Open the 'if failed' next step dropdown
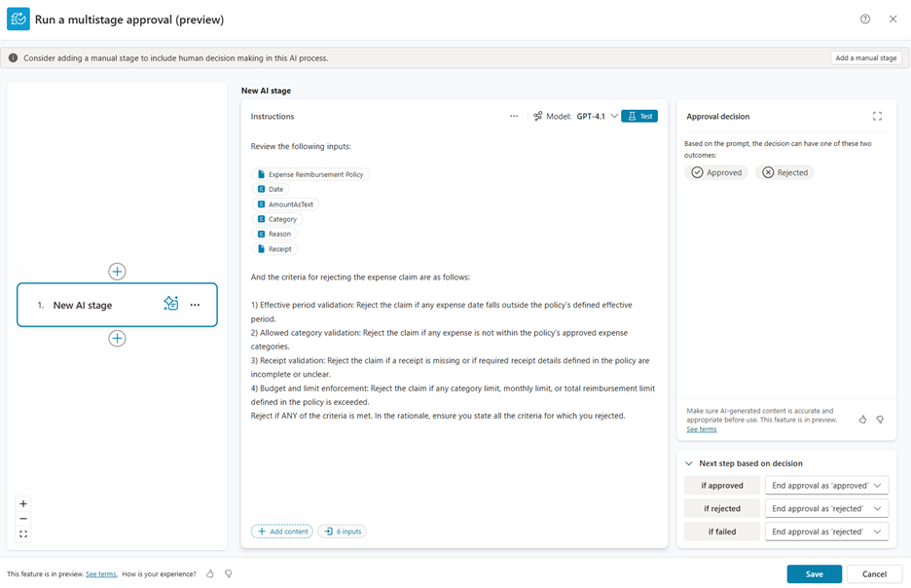Screen dimensions: 911x588 click(x=826, y=532)
